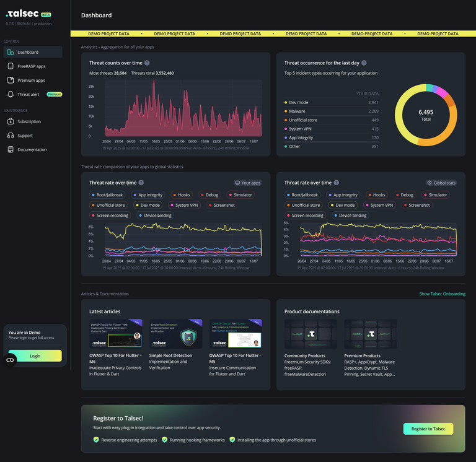This screenshot has height=462, width=476.
Task: Toggle Root/Jailbreak series in Your apps chart
Action: [110, 195]
